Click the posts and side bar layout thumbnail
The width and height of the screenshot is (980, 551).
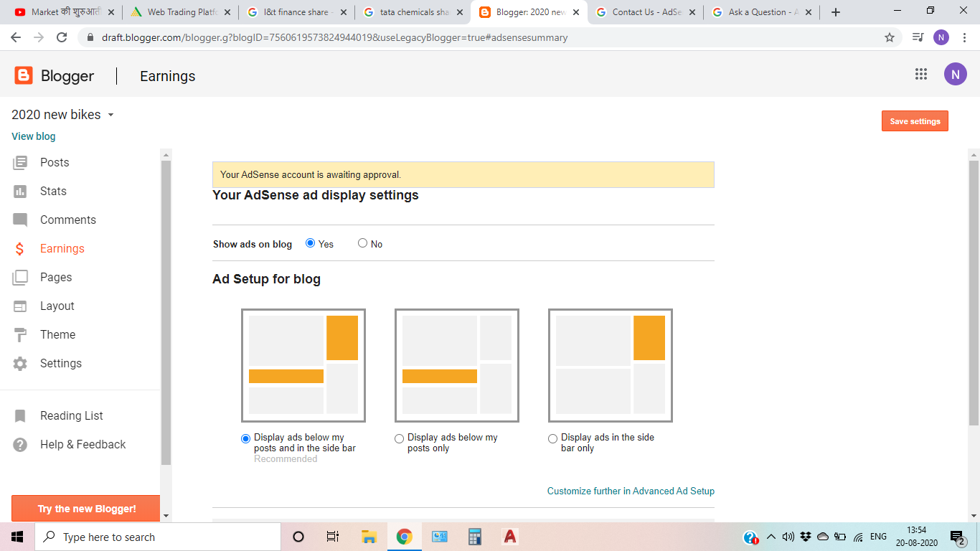click(303, 365)
